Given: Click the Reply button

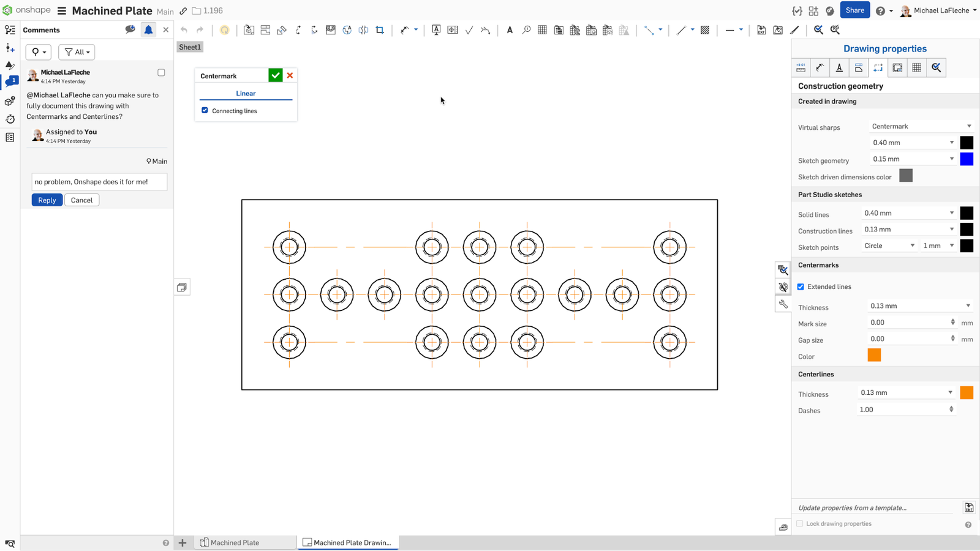Looking at the screenshot, I should [47, 200].
